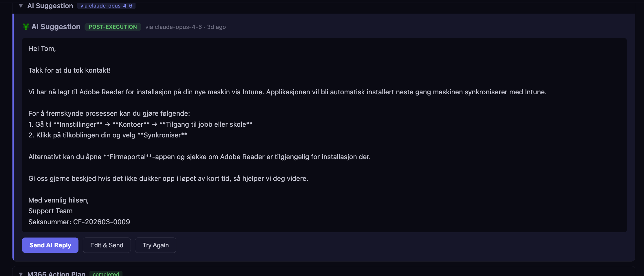Image resolution: width=644 pixels, height=276 pixels.
Task: Click the AI Suggestion card title
Action: [56, 27]
